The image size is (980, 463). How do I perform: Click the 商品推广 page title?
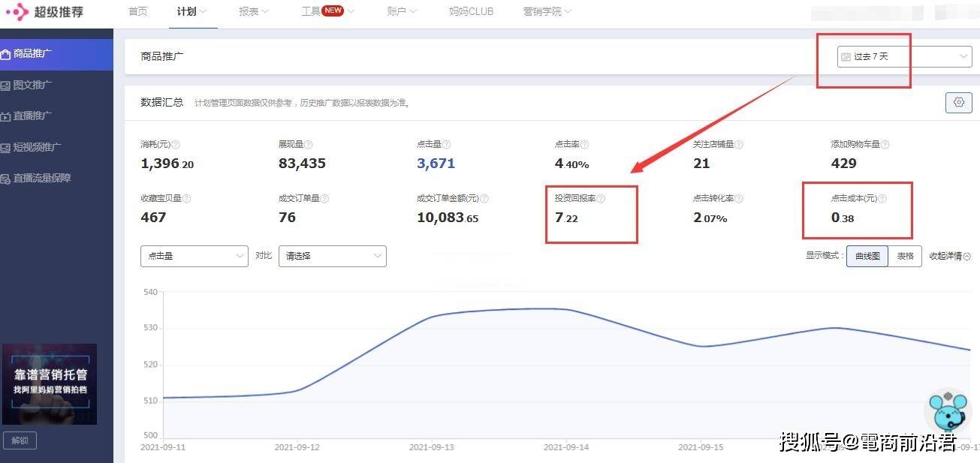(x=162, y=56)
